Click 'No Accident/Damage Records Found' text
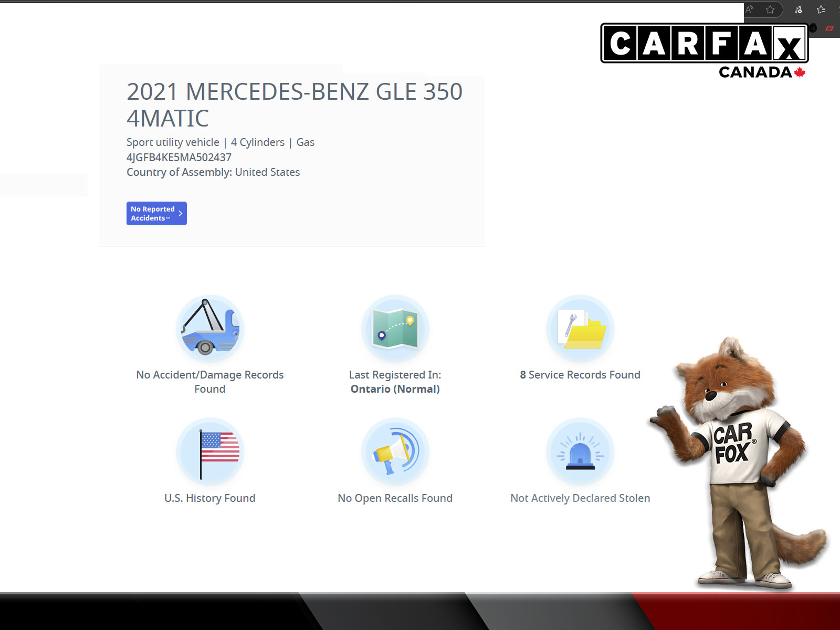 [x=210, y=382]
